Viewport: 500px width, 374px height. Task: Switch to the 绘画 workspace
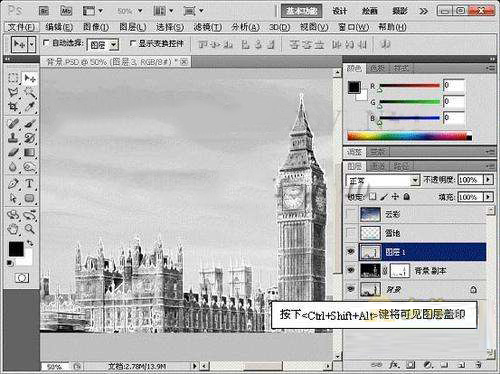(370, 11)
